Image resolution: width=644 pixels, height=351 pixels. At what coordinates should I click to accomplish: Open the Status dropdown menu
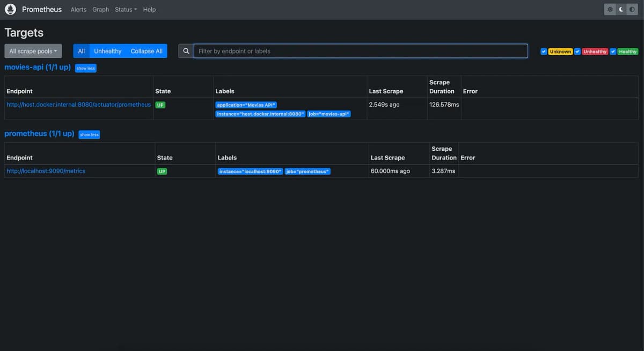click(126, 9)
